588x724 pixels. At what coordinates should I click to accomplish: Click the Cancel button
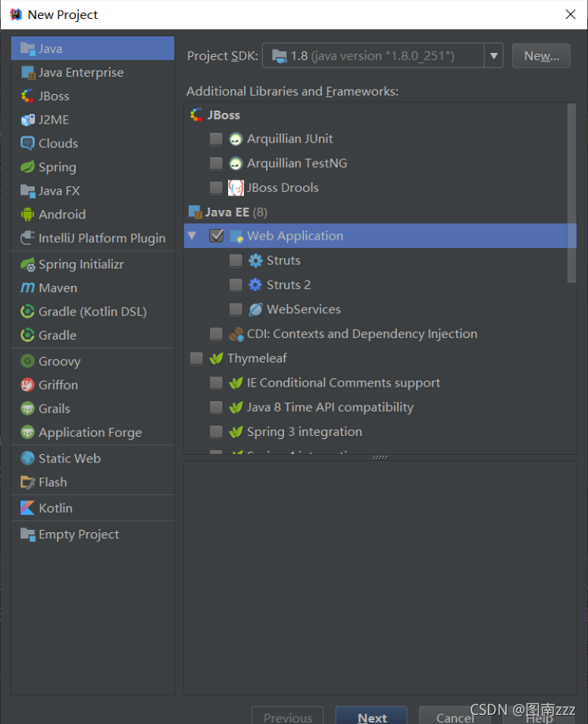pos(455,716)
